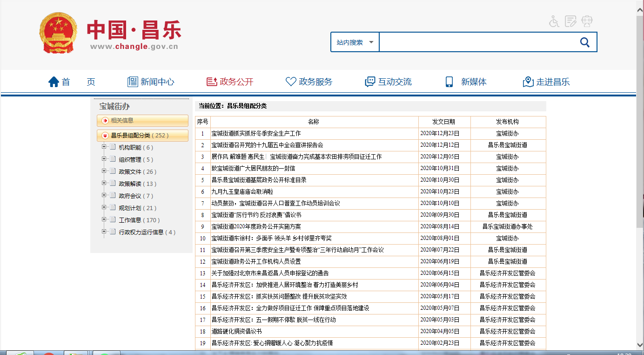644x355 pixels.
Task: Click the heart icon beside 政务服务
Action: (x=291, y=82)
